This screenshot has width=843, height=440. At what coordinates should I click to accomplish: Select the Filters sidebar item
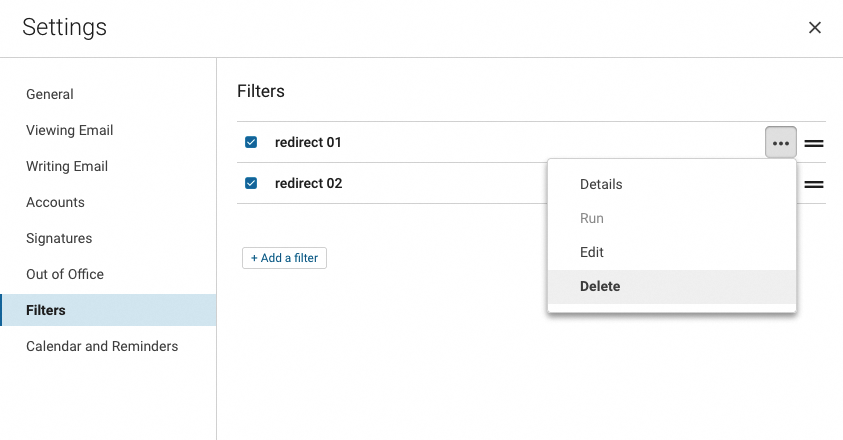[x=46, y=311]
